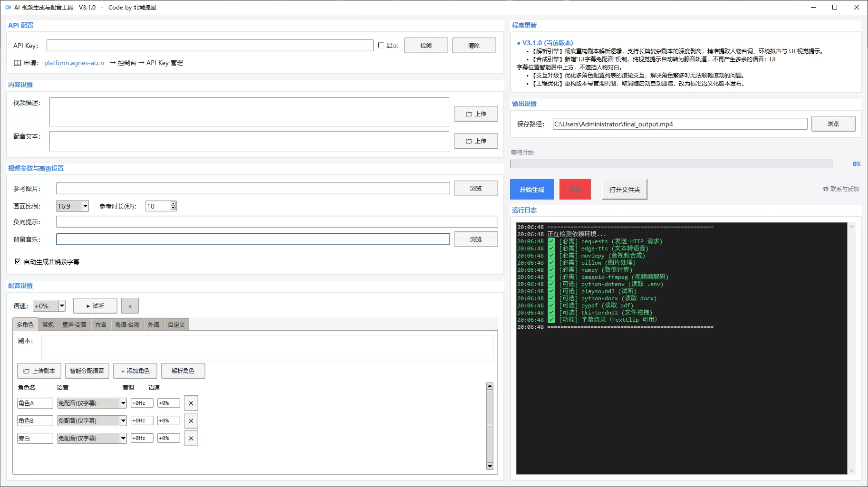Switch to the 自定义 tab
The height and width of the screenshot is (487, 868).
coord(176,325)
